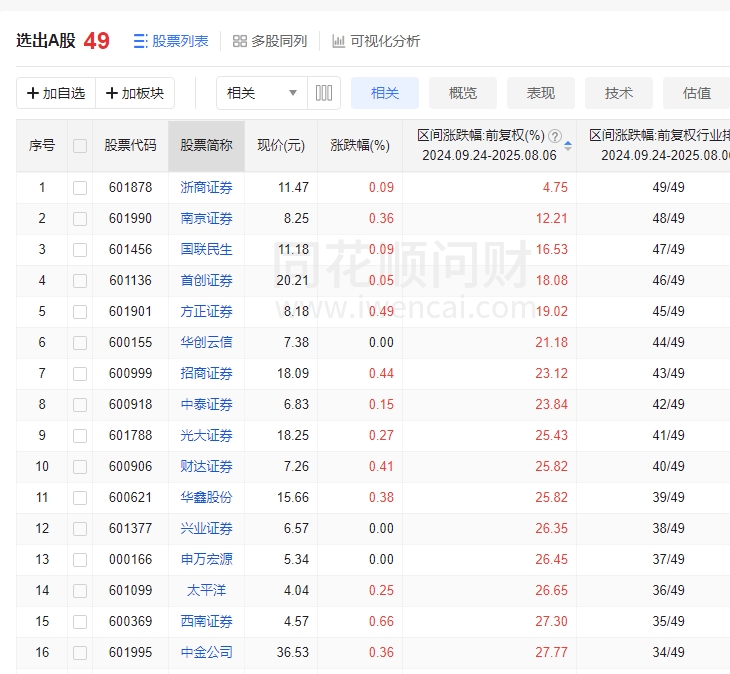This screenshot has height=674, width=730.
Task: Click stock code 601995
Action: (130, 653)
